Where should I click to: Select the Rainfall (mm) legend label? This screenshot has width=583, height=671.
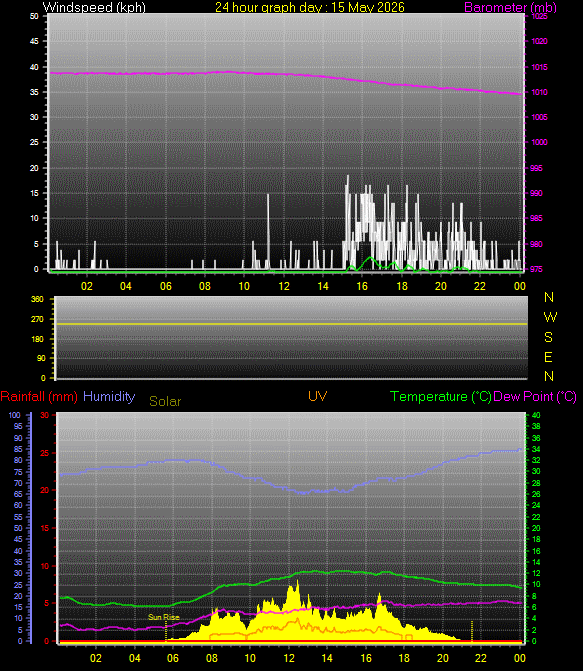[x=39, y=397]
